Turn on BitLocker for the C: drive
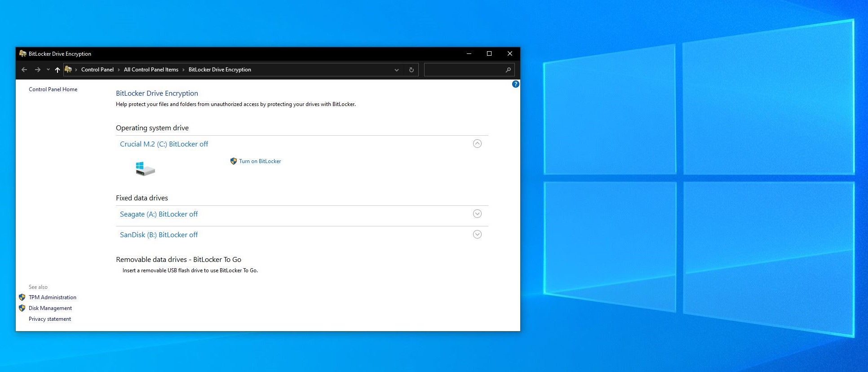 pos(260,161)
